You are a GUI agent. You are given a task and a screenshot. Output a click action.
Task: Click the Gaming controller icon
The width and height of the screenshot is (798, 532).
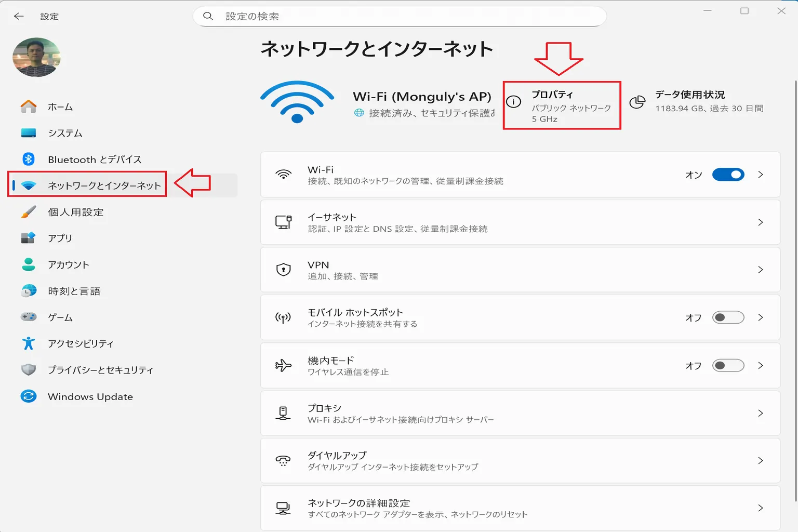tap(29, 317)
